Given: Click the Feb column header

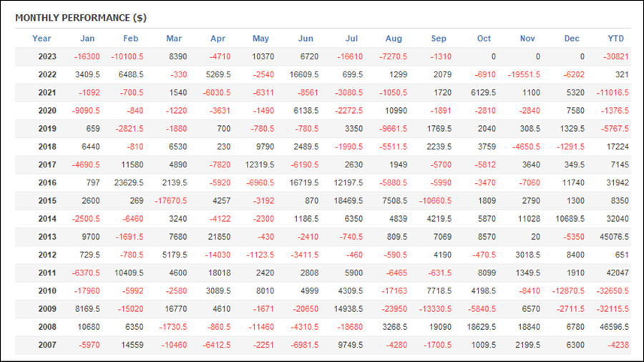Looking at the screenshot, I should (131, 39).
